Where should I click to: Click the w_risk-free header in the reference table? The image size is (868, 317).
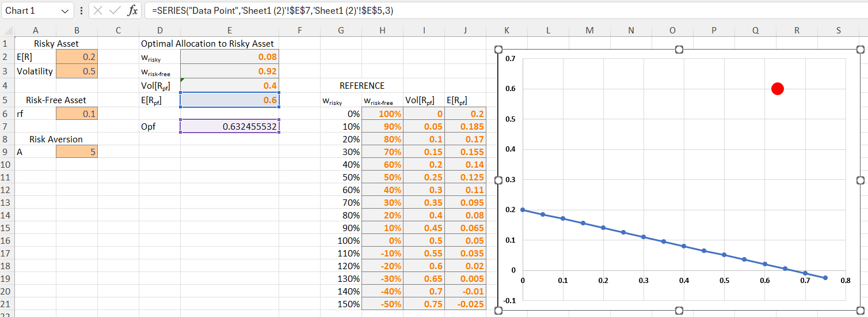tap(382, 101)
